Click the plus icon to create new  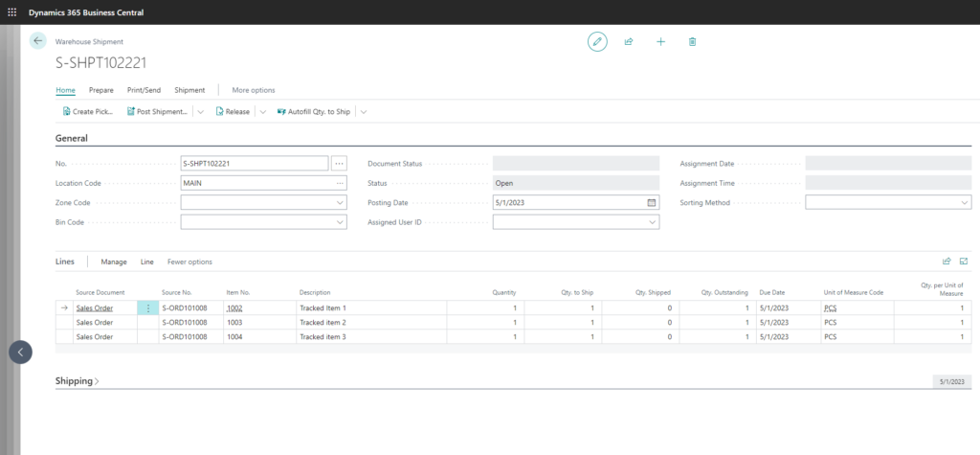(x=660, y=41)
